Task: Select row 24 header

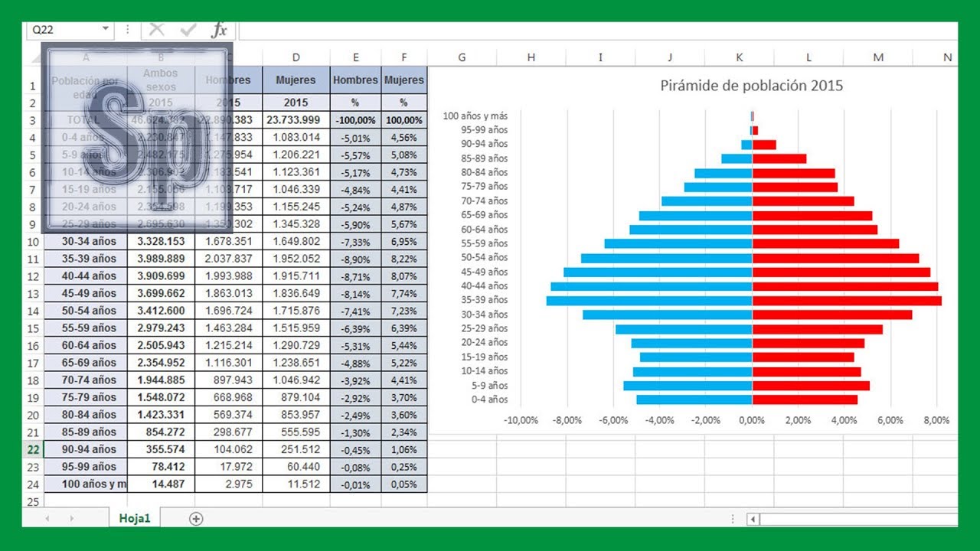Action: [x=33, y=484]
